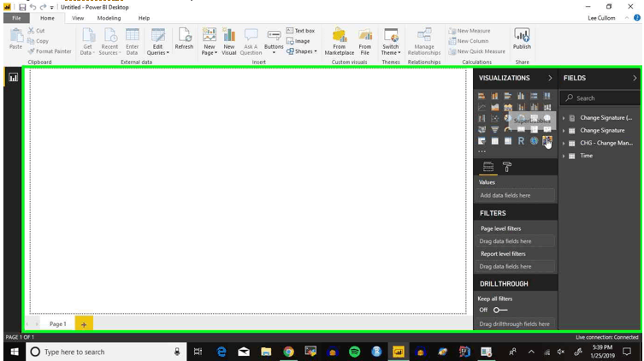644x361 pixels.
Task: Click the Redo arrow in title bar
Action: (43, 7)
